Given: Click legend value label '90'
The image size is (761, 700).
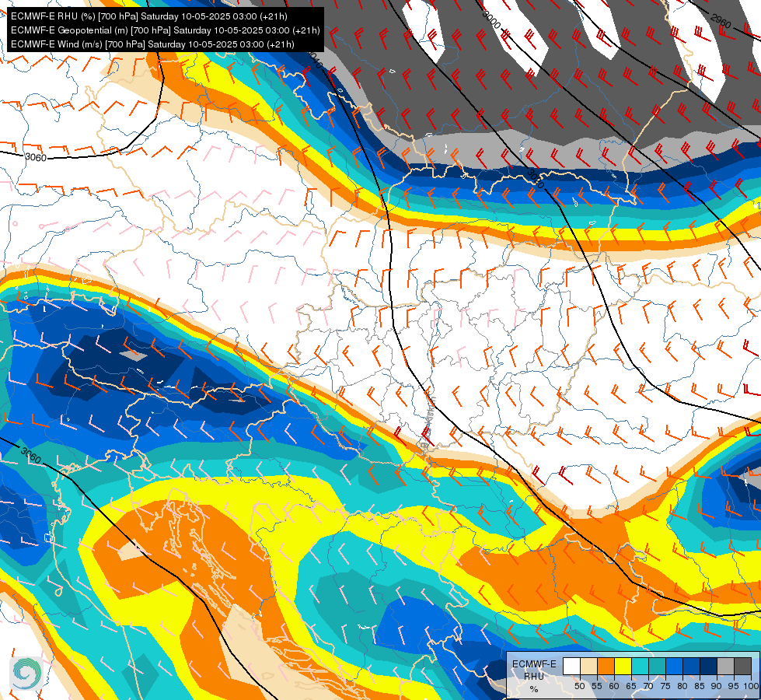Looking at the screenshot, I should pos(717,687).
